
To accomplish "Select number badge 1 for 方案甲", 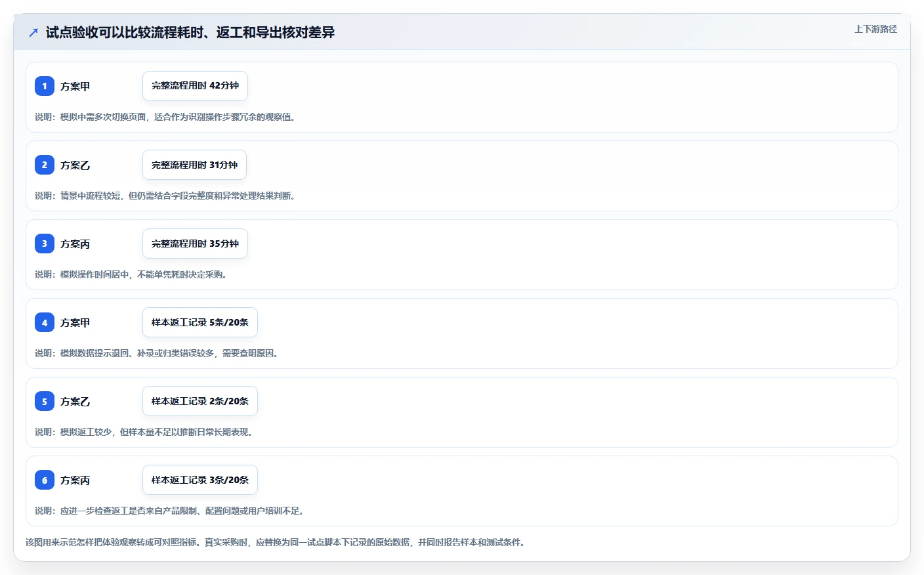I will click(x=45, y=86).
